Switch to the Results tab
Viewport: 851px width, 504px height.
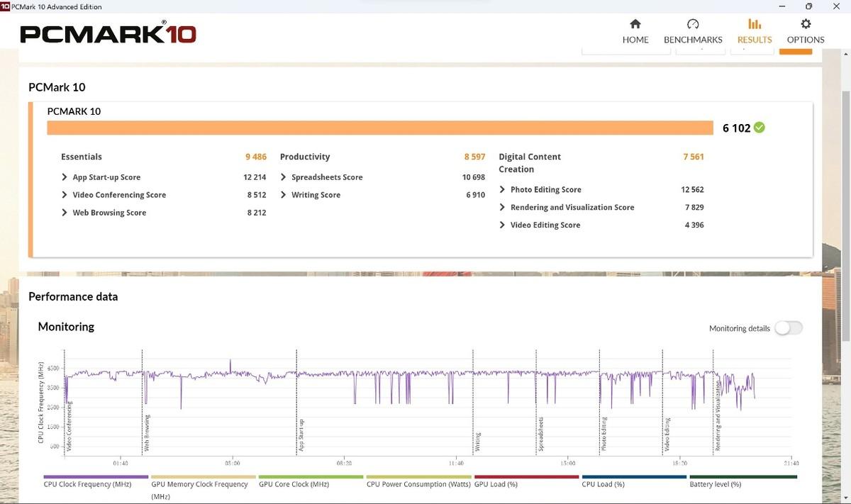click(x=755, y=32)
